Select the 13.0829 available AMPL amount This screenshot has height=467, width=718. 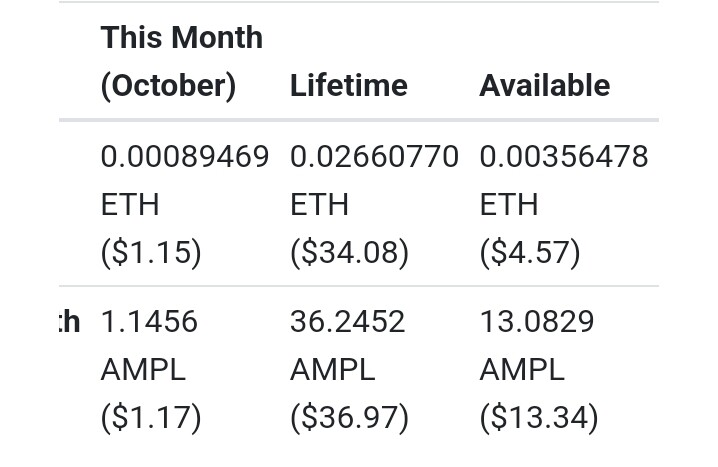tap(537, 321)
